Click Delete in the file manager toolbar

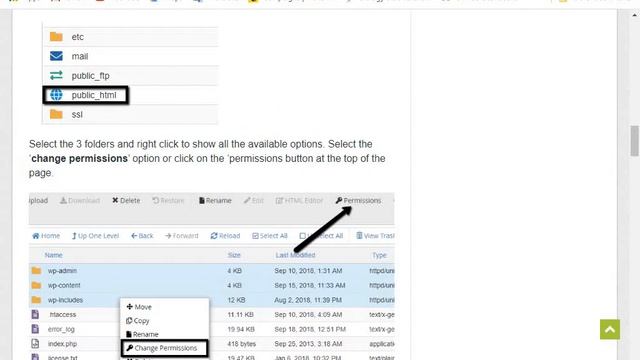point(126,200)
